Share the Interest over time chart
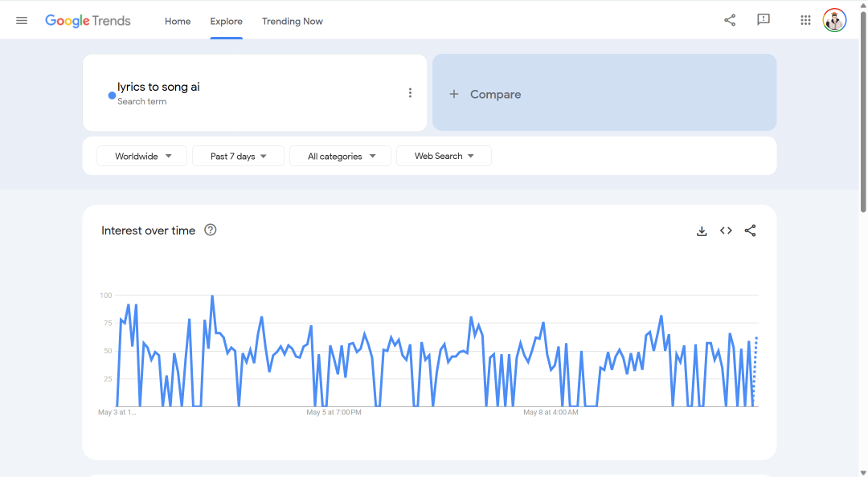868x477 pixels. point(750,230)
